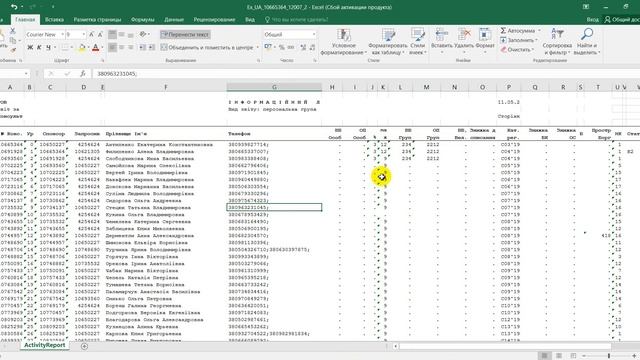Apply comma style (000) icon
The width and height of the screenshot is (640, 360).
coord(291,47)
